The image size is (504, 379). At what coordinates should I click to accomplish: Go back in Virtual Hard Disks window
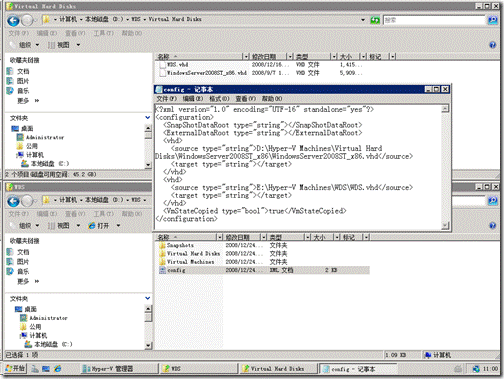[x=13, y=21]
